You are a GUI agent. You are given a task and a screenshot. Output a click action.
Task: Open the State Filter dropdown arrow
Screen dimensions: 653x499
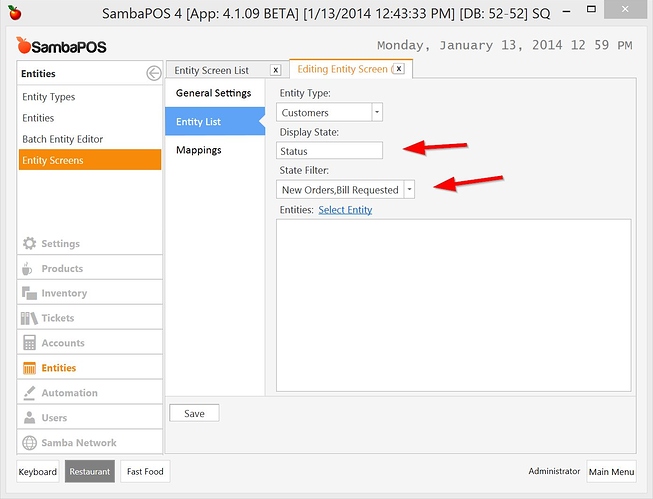pyautogui.click(x=409, y=190)
